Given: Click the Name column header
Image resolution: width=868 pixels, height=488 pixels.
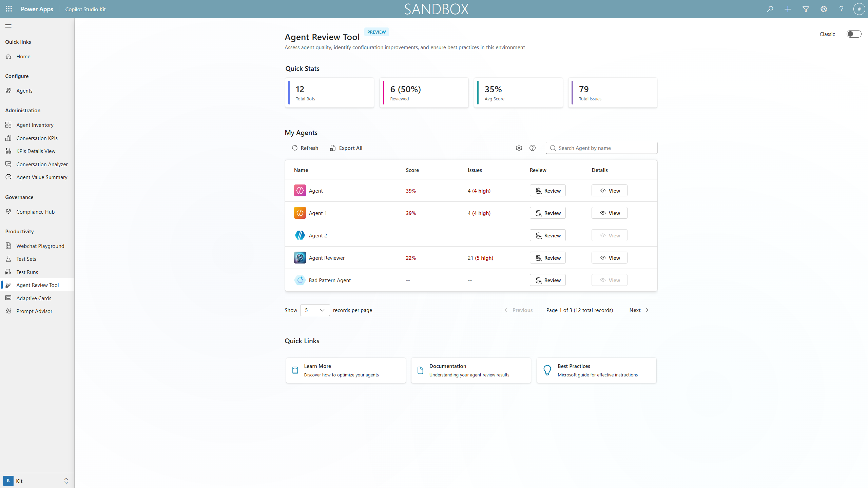Looking at the screenshot, I should point(301,170).
